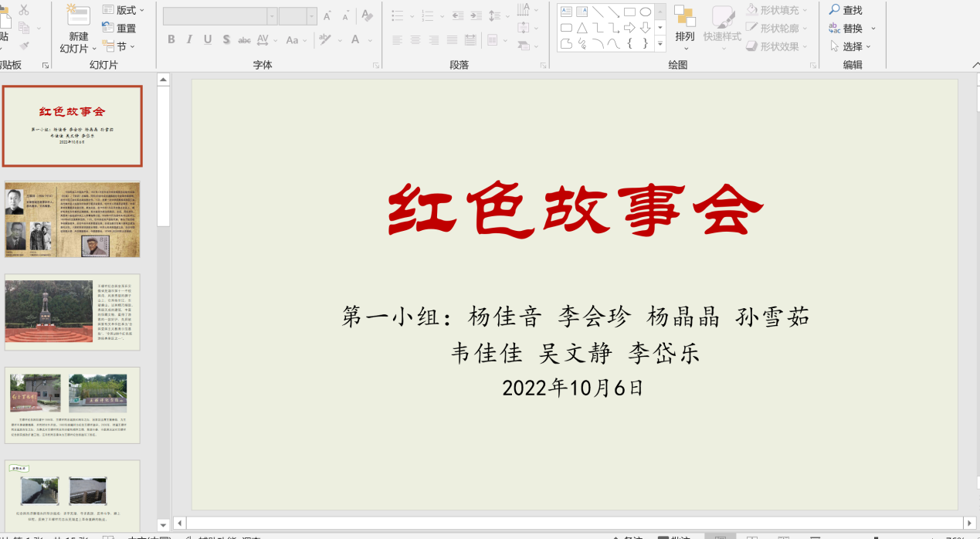Click the 排列 (Arrange) icon

[684, 16]
